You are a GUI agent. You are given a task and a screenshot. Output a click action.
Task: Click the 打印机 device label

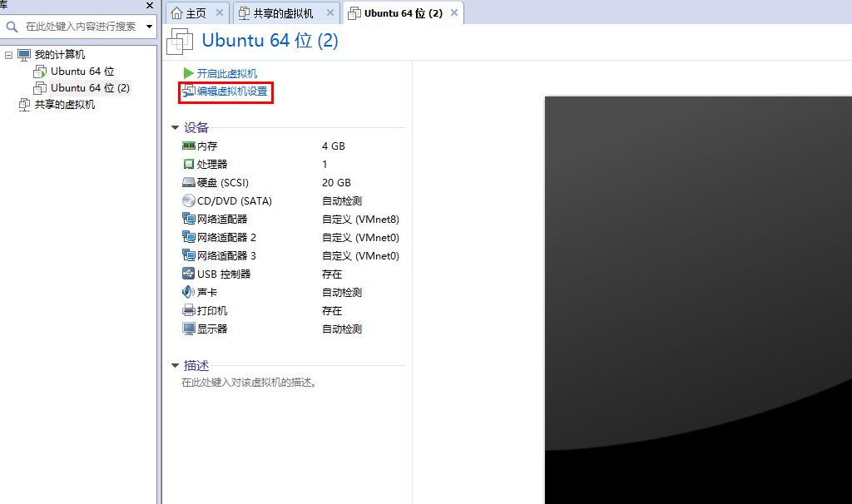[x=212, y=311]
